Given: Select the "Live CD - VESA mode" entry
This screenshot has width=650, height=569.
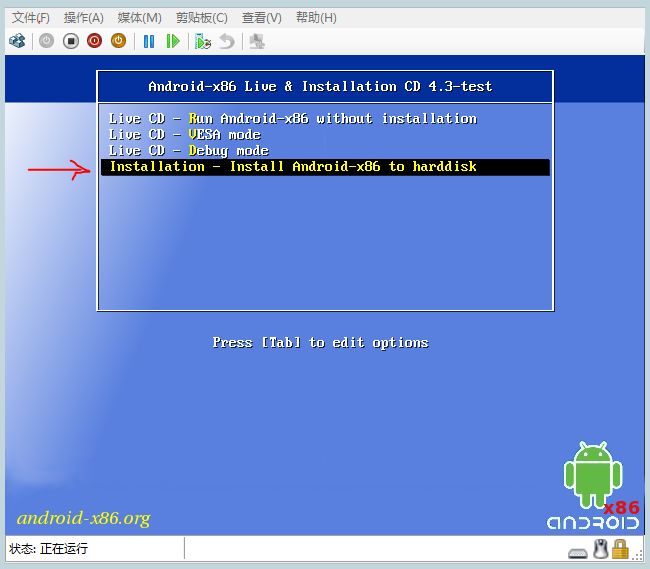Looking at the screenshot, I should [185, 135].
